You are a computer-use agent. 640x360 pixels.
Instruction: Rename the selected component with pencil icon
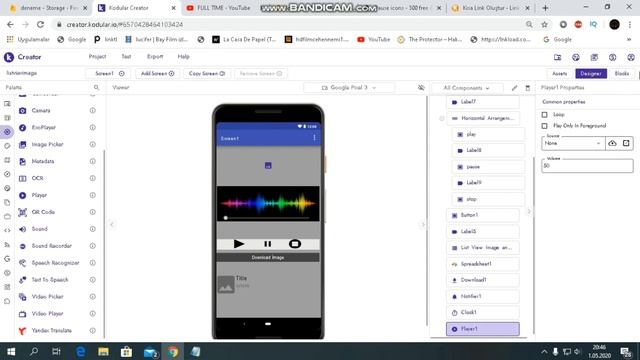pos(514,88)
